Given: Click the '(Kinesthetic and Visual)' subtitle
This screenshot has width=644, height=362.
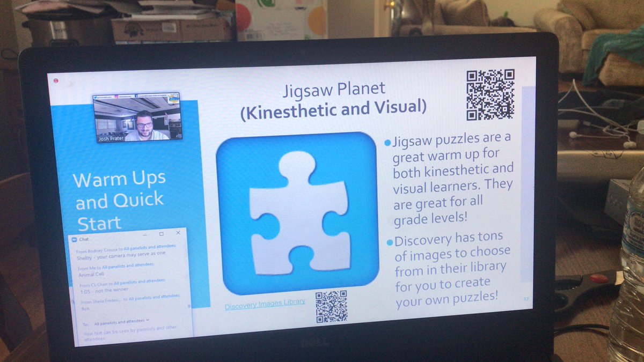Looking at the screenshot, I should pos(333,108).
